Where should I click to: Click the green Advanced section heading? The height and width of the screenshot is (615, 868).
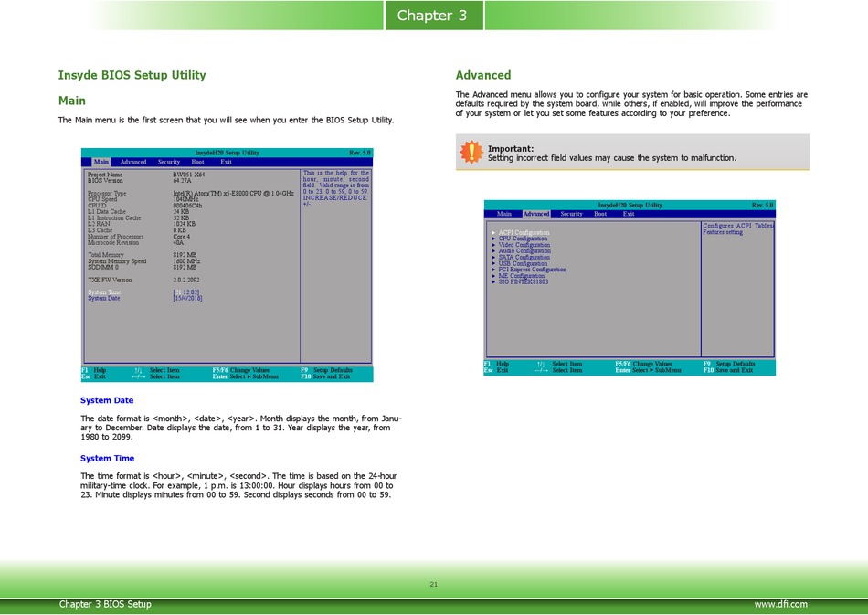point(483,75)
